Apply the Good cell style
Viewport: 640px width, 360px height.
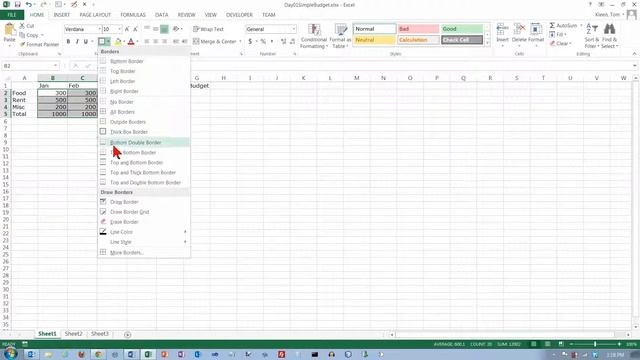[462, 29]
